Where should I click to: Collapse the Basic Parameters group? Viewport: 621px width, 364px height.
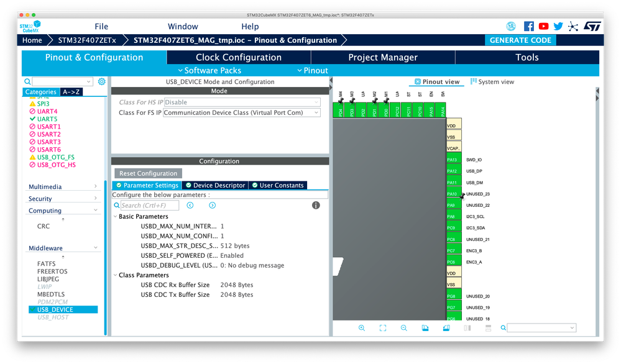tap(115, 216)
